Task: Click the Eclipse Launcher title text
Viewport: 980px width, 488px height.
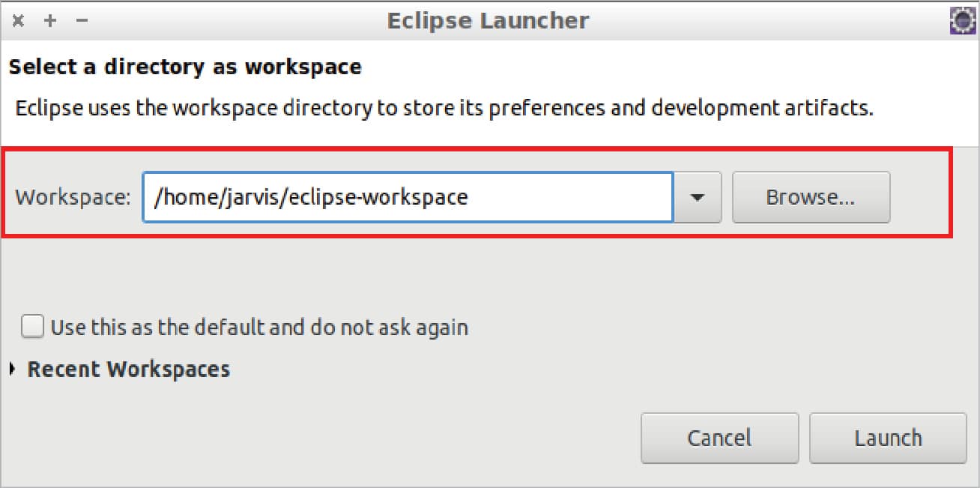Action: click(488, 20)
